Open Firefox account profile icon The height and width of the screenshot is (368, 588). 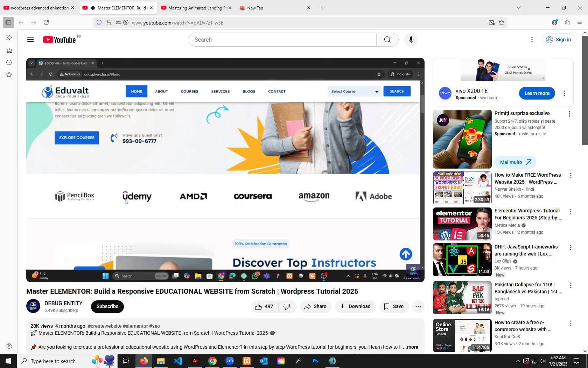coord(554,22)
